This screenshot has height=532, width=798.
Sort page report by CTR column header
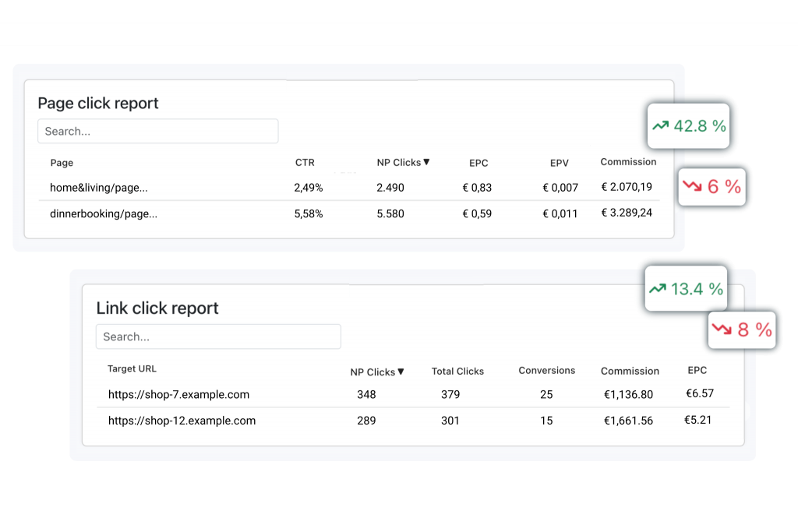[x=305, y=163]
